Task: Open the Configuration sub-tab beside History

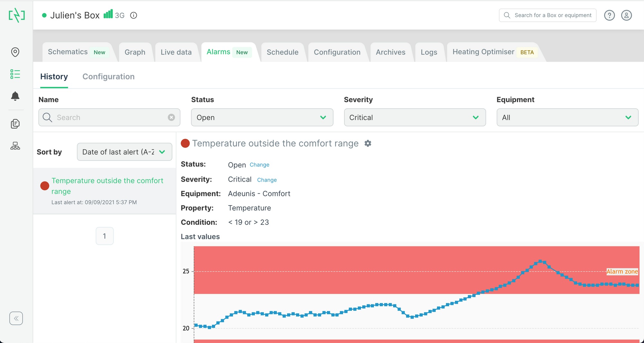Action: pos(109,77)
